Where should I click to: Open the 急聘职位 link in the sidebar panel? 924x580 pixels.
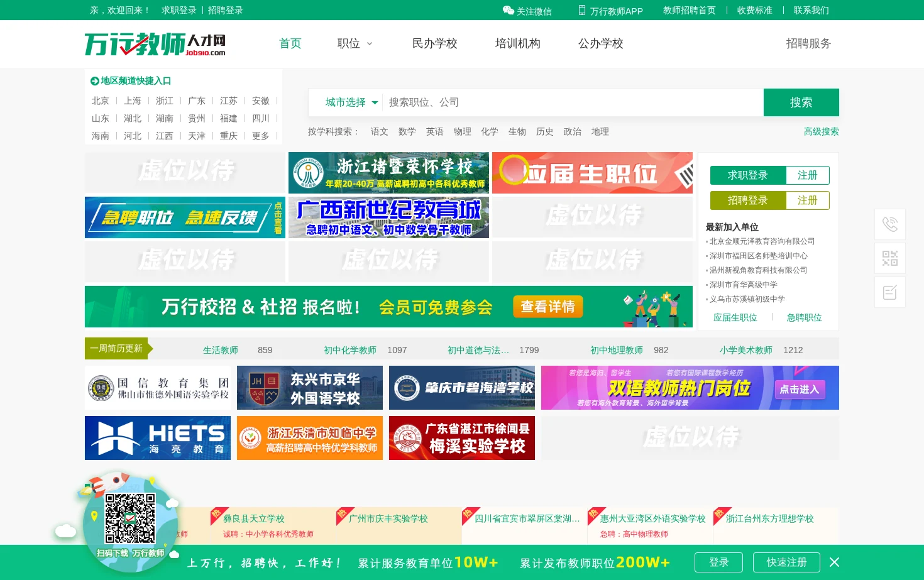[x=805, y=317]
